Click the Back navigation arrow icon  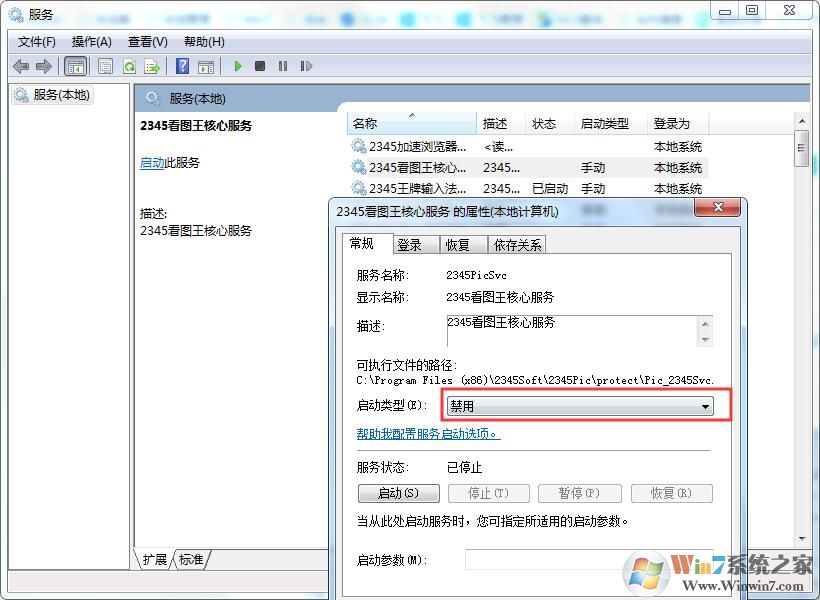(x=22, y=66)
